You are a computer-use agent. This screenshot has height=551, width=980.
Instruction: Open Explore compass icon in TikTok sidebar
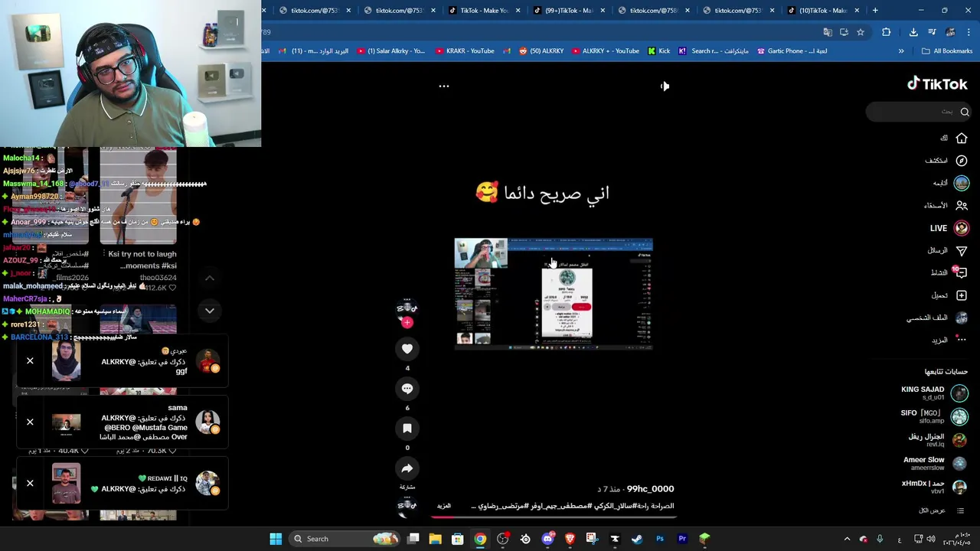pos(962,161)
